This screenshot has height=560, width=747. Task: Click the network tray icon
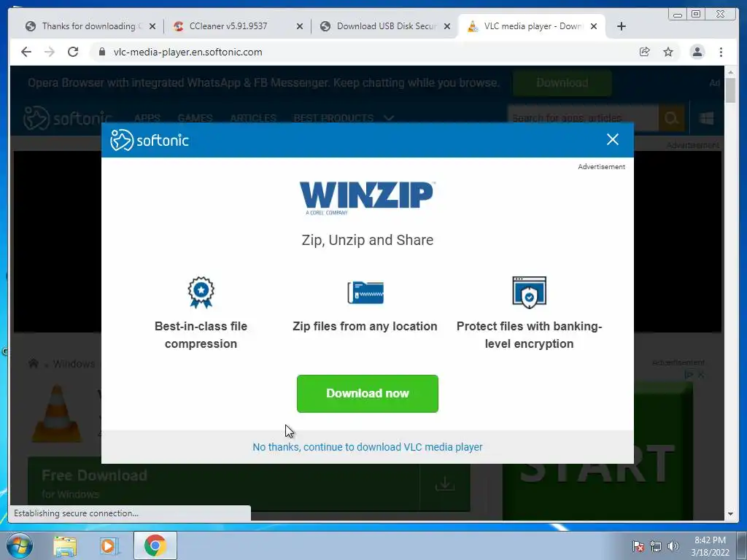coord(656,546)
